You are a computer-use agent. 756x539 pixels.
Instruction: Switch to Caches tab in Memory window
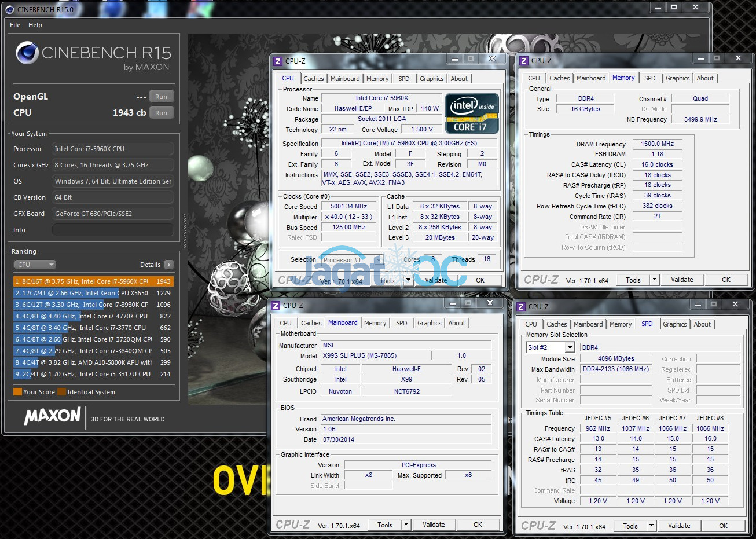559,78
